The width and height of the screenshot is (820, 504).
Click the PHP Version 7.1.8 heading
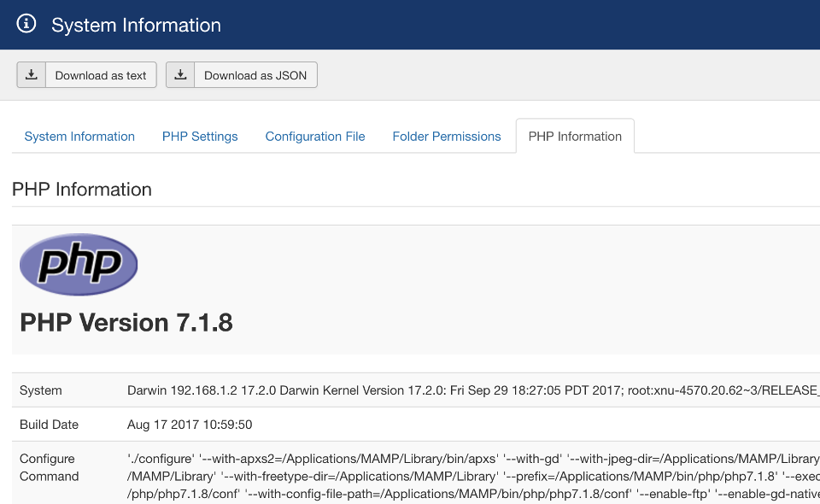coord(126,323)
